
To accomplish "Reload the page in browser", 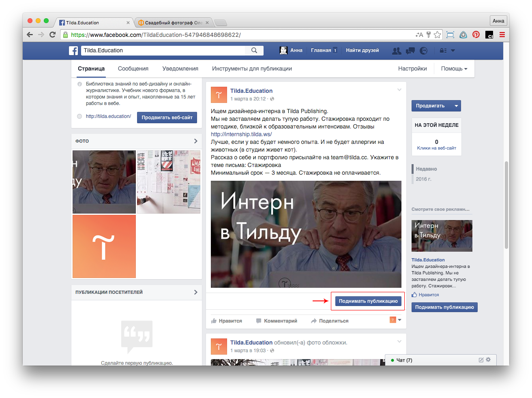I will (52, 35).
